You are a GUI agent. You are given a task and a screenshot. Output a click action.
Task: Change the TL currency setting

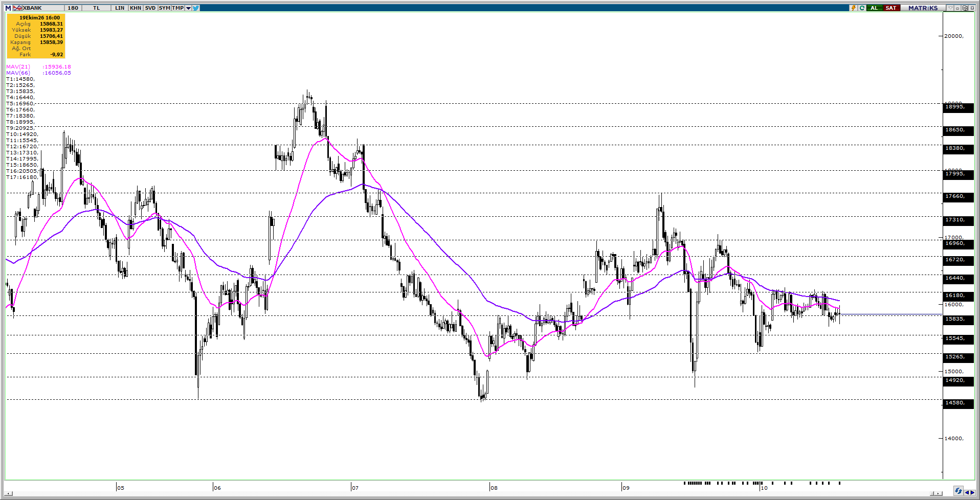[x=96, y=8]
